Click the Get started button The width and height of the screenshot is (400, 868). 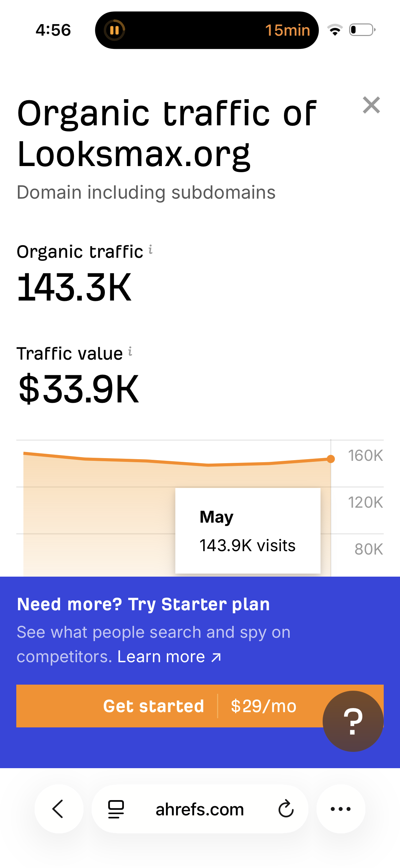click(154, 706)
